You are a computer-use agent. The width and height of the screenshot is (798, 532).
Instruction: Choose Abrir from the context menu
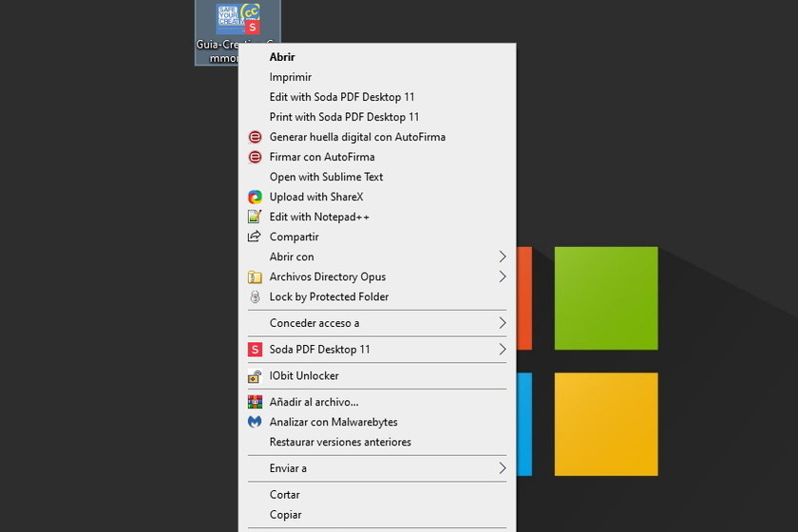282,57
